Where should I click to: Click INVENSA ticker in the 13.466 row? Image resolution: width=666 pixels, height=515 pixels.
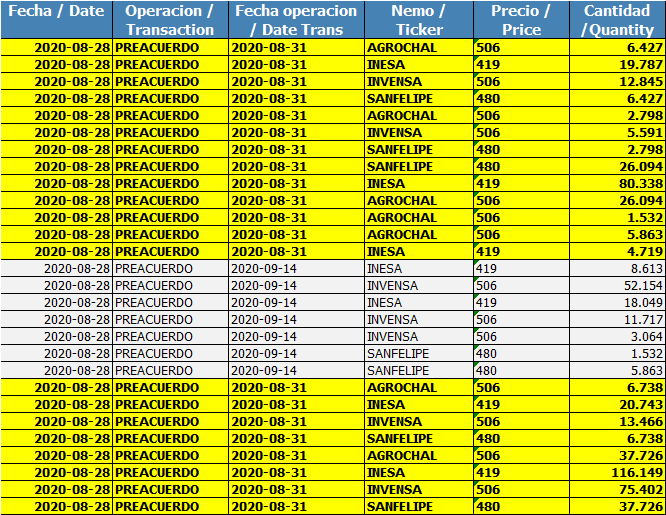point(419,422)
